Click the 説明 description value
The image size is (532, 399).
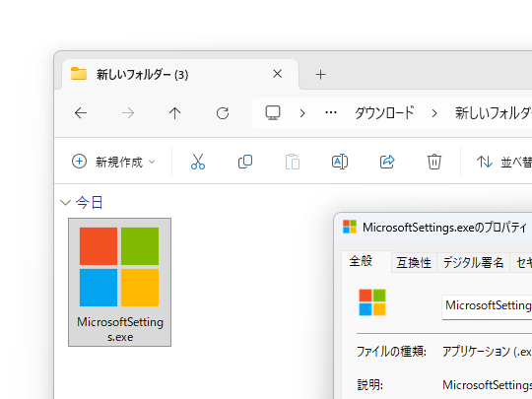[x=487, y=385]
